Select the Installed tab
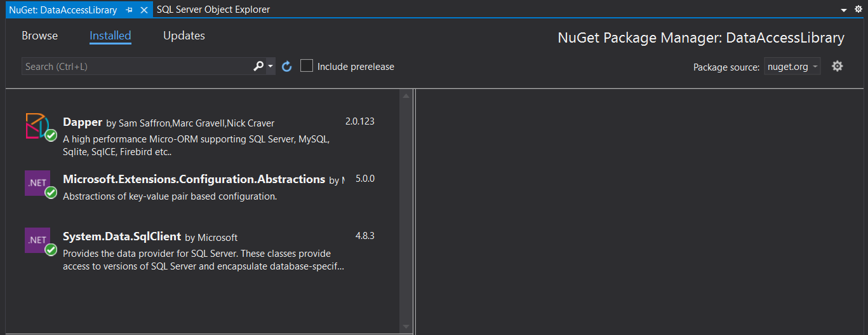 coord(110,36)
